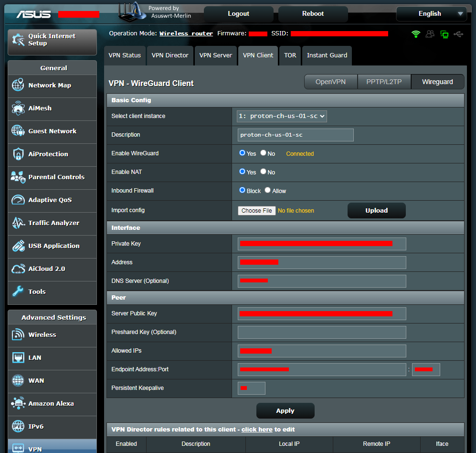Click the Tools wrench icon
Screen dimensions: 476x453
click(18, 291)
